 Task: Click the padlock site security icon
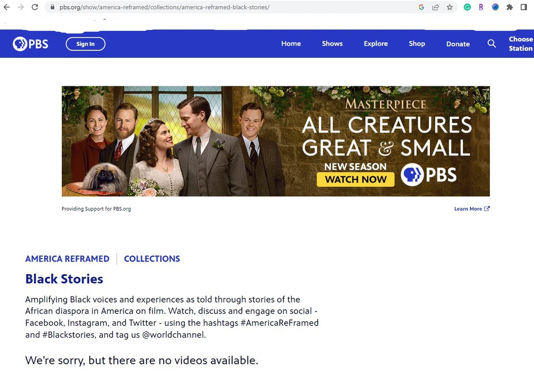52,7
